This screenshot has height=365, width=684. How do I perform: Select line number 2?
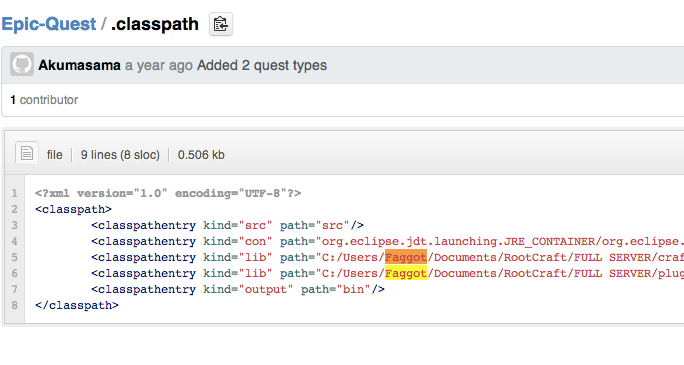14,209
